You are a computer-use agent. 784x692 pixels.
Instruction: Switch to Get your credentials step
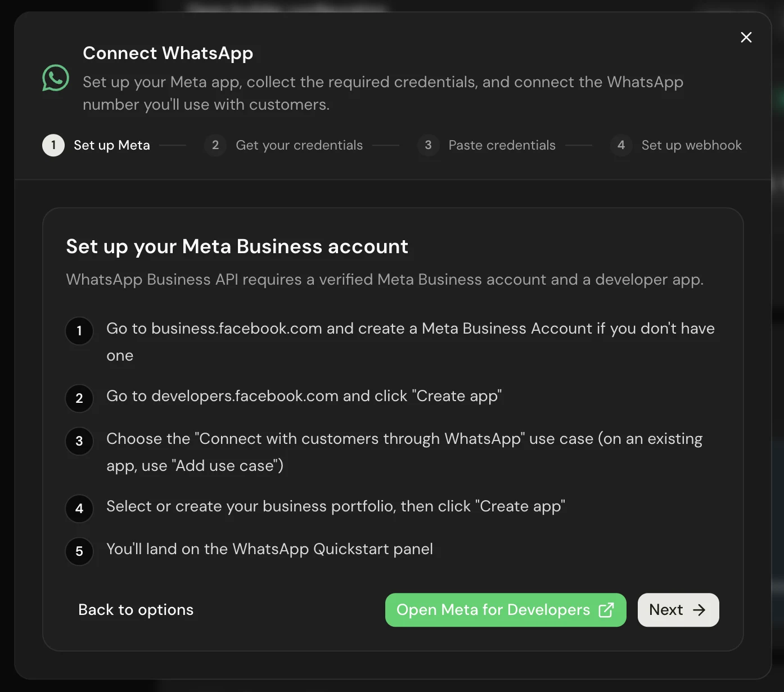[299, 145]
